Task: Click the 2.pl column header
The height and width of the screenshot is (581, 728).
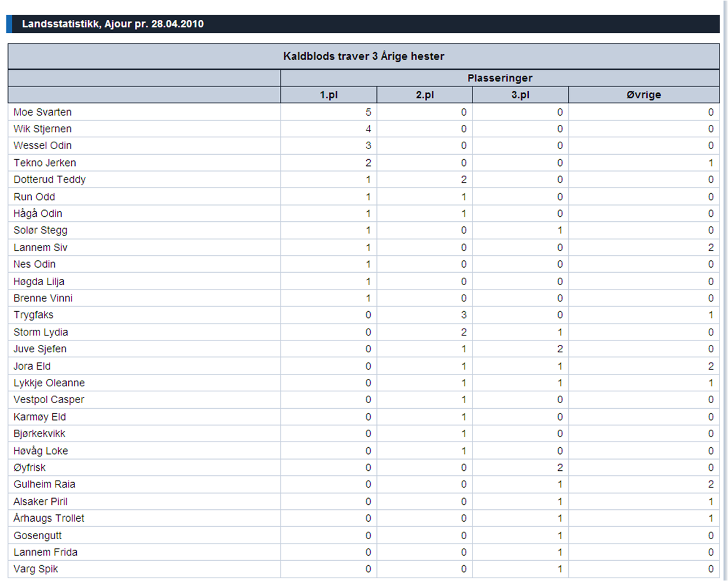Action: click(x=424, y=95)
